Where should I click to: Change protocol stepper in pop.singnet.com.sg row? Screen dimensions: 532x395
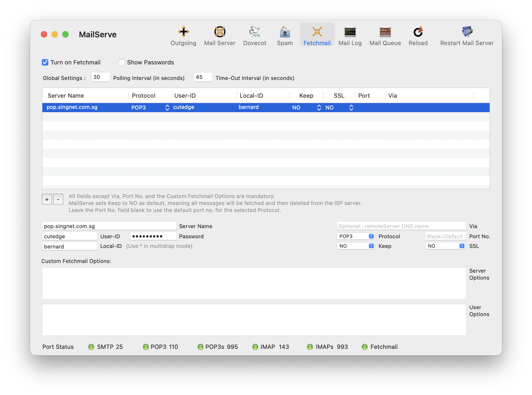point(167,107)
